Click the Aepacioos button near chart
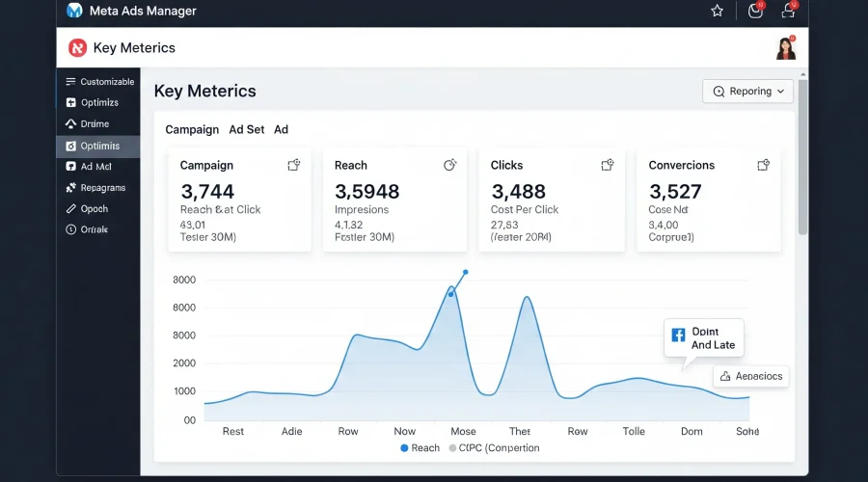 pos(750,376)
